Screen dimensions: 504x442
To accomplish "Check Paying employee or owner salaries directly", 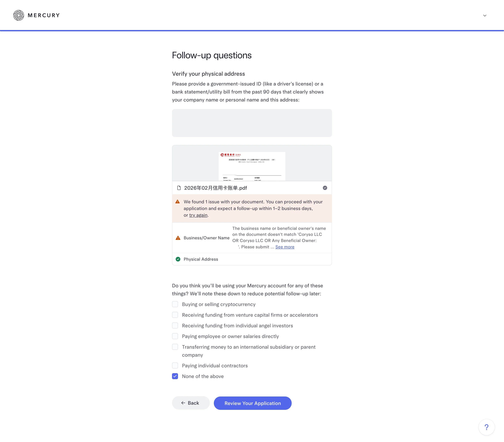I will click(x=175, y=336).
